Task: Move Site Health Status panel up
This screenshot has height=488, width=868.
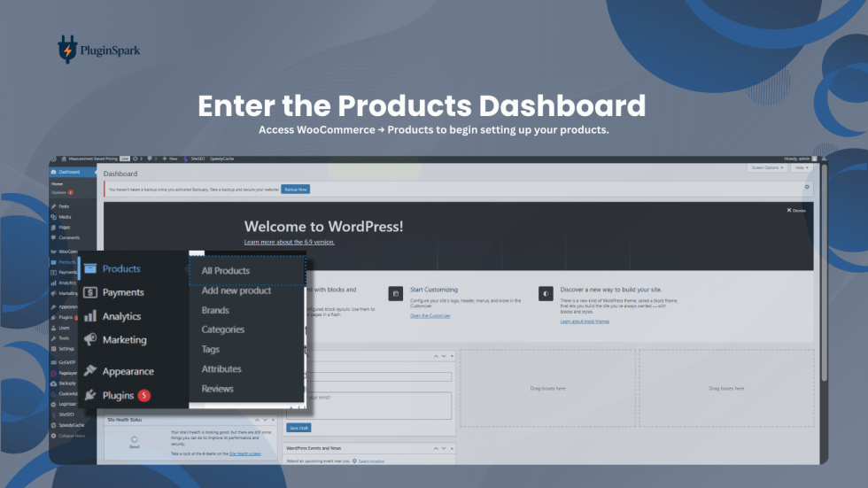Action: point(257,420)
